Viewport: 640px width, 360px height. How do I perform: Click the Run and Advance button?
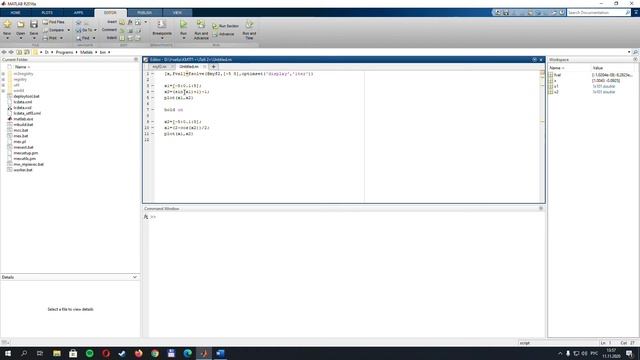point(201,29)
